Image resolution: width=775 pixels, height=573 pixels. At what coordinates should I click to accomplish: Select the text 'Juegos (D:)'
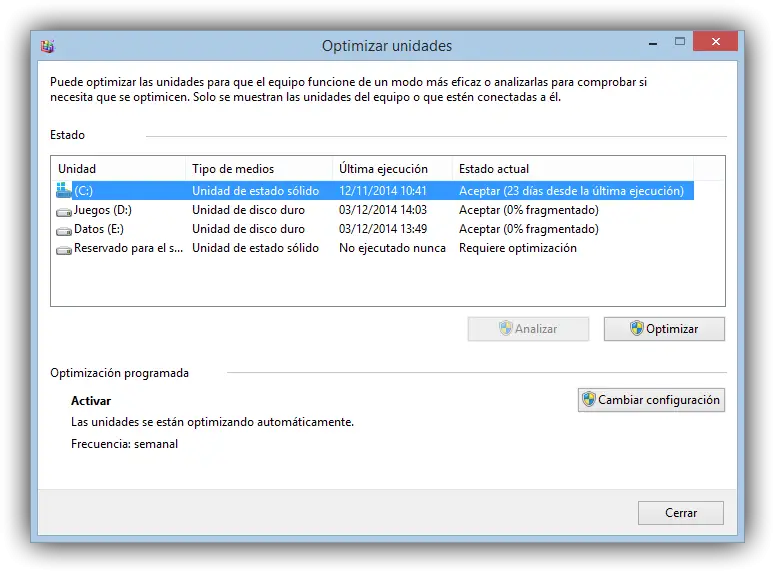tap(103, 210)
